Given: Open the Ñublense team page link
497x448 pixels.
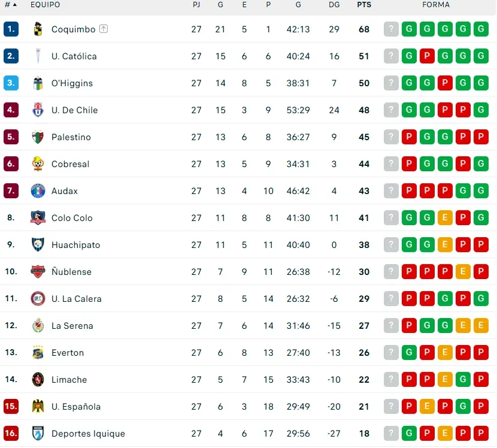Looking at the screenshot, I should tap(71, 272).
